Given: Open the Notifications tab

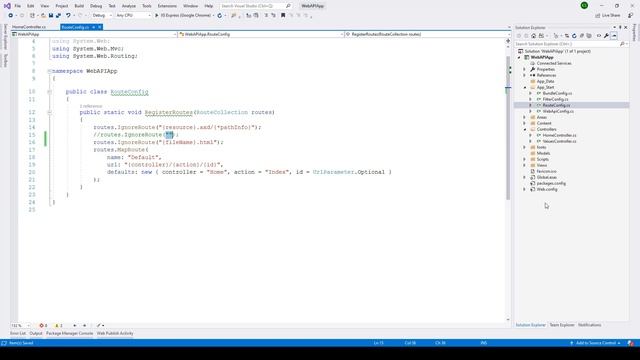Looking at the screenshot, I should tap(589, 325).
